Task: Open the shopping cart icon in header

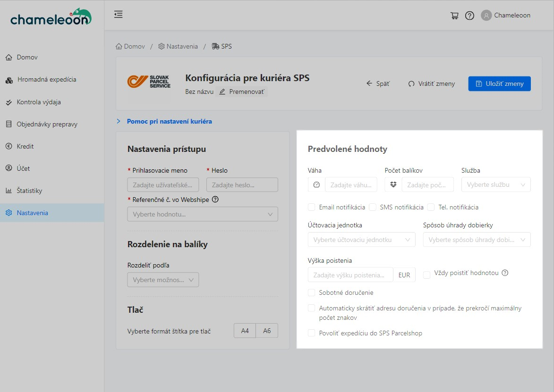Action: (x=454, y=16)
